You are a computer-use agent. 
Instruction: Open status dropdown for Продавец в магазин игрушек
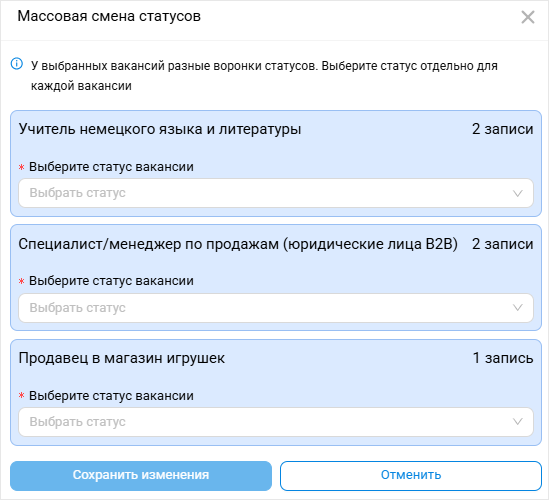276,422
